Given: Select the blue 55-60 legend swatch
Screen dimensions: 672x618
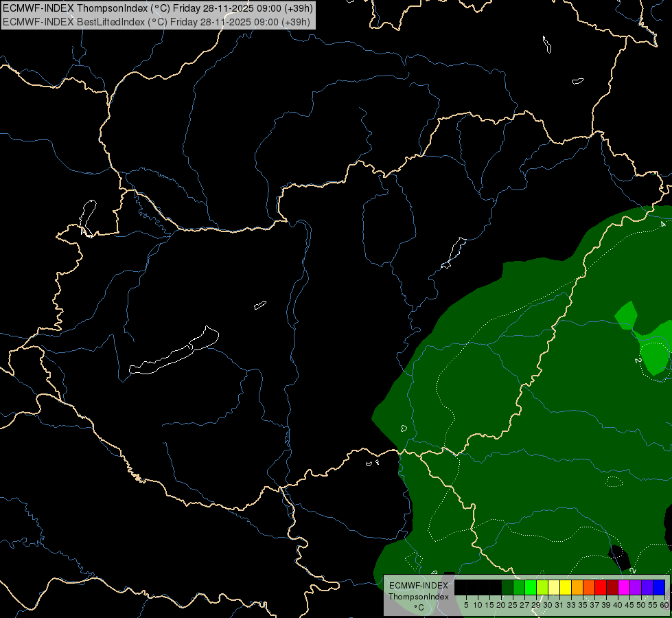Looking at the screenshot, I should pos(659,587).
